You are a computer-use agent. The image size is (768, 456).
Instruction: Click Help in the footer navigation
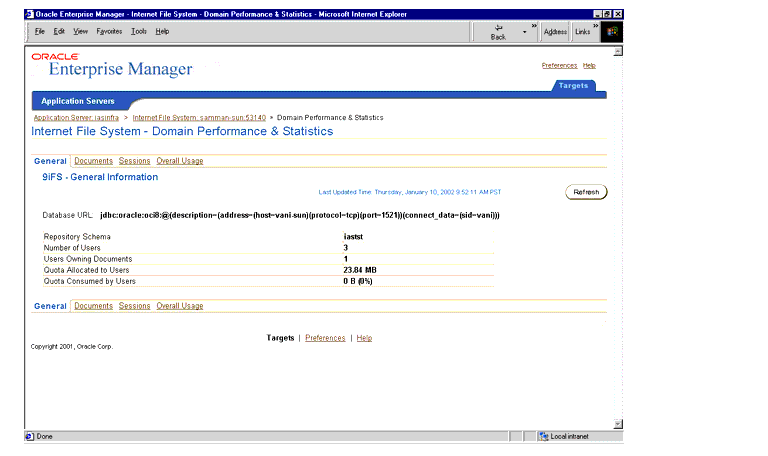(x=364, y=338)
